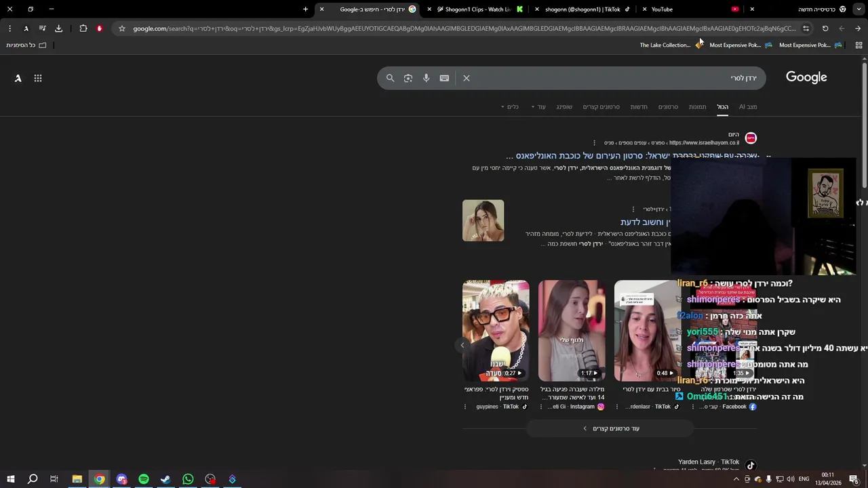Open Chrome three-dot menu
The image size is (868, 488).
pos(9,28)
